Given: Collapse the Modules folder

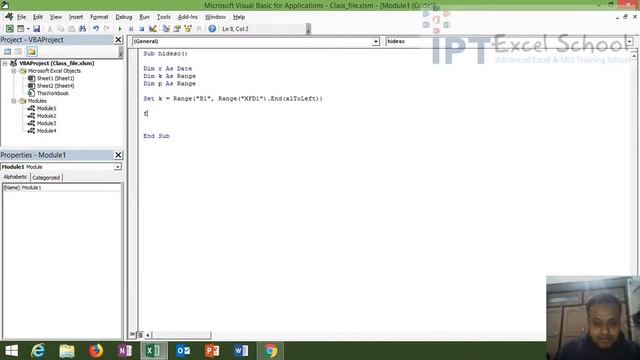Looking at the screenshot, I should [14, 101].
